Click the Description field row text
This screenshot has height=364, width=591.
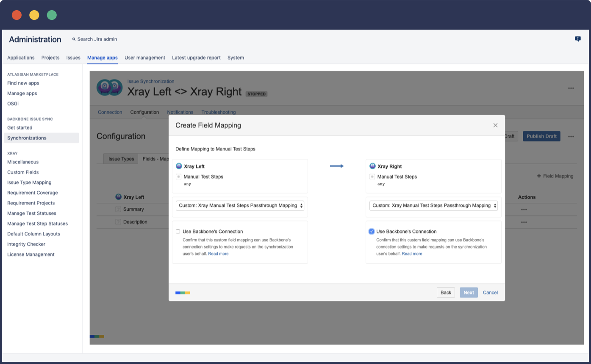(x=135, y=222)
